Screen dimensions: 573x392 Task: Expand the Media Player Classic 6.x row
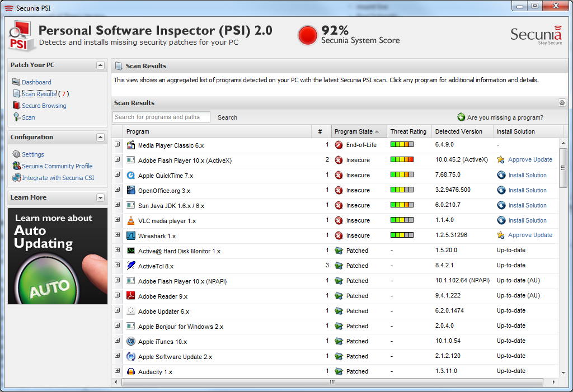pos(118,144)
